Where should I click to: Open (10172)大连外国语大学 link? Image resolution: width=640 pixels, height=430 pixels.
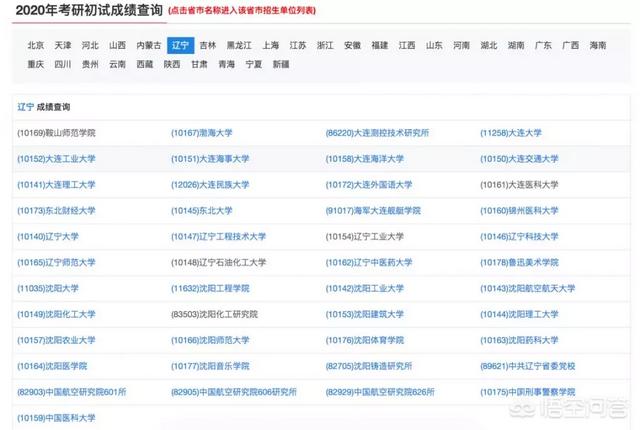tap(369, 185)
